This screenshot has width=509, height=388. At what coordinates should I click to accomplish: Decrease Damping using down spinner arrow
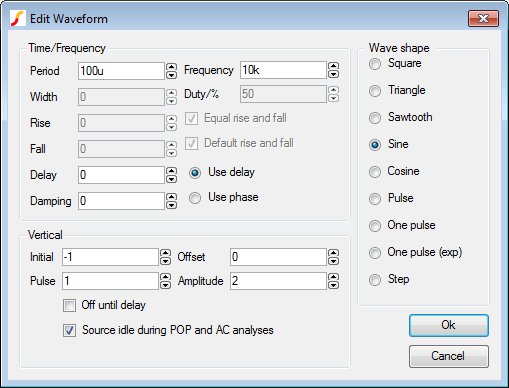click(x=171, y=205)
